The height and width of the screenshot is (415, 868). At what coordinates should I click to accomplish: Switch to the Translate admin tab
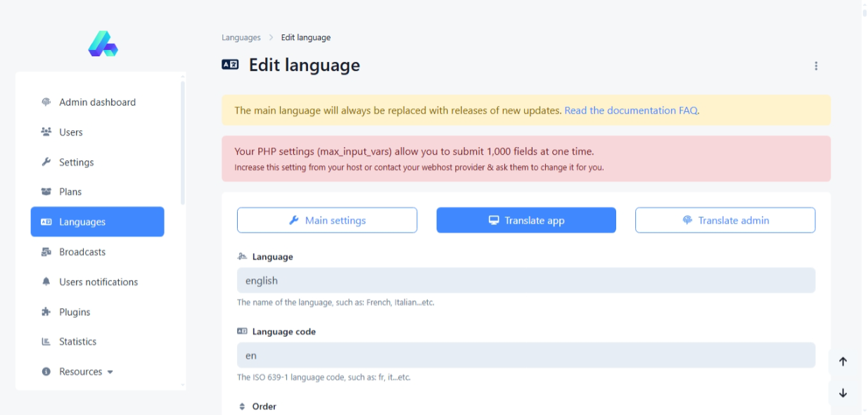coord(725,220)
